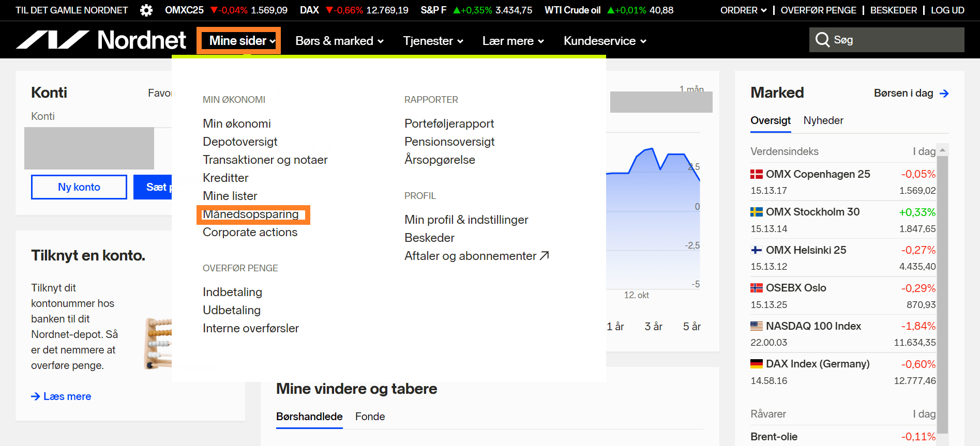Open Corporate actions
Image resolution: width=980 pixels, height=446 pixels.
click(x=250, y=232)
